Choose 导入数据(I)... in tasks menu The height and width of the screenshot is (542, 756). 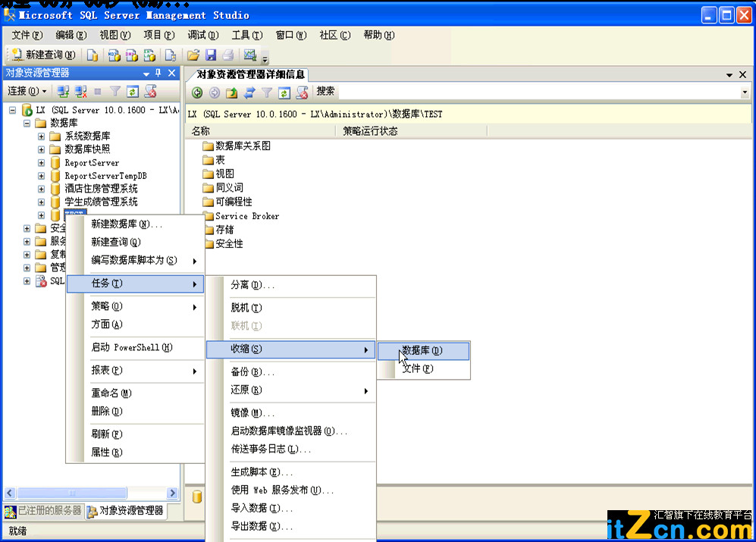pyautogui.click(x=291, y=508)
